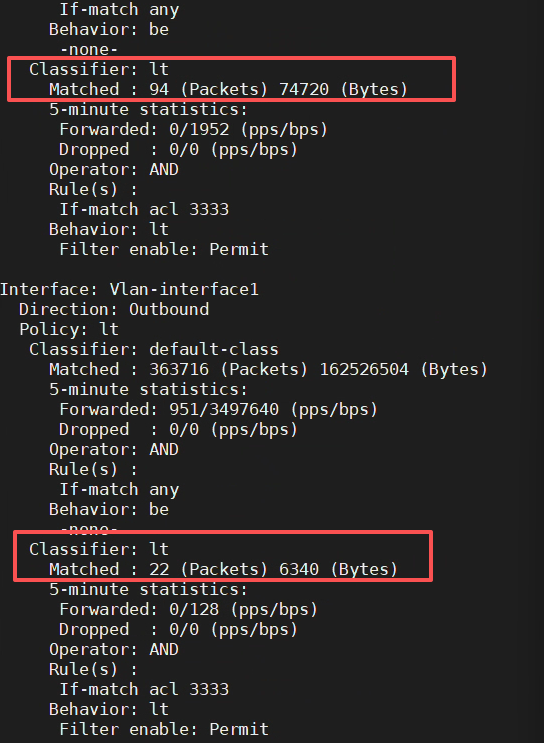Click 'Matched : 363716 (Packets)' line

pyautogui.click(x=268, y=369)
